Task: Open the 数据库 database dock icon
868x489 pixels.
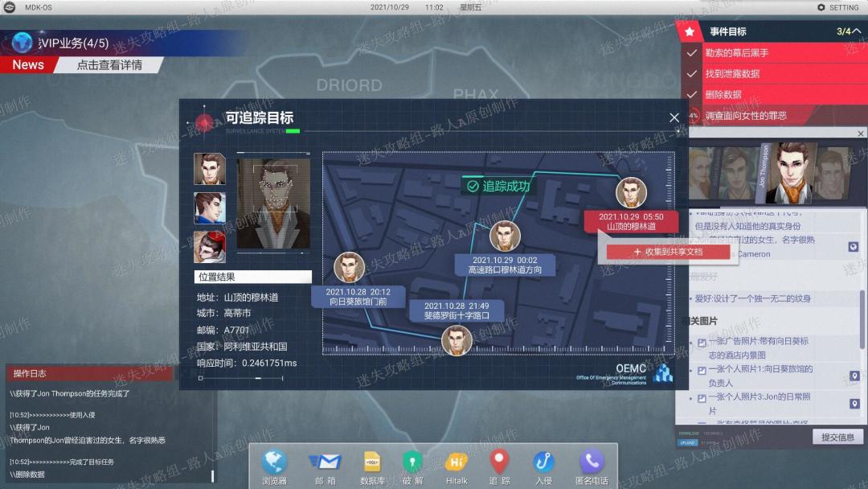Action: (x=372, y=462)
